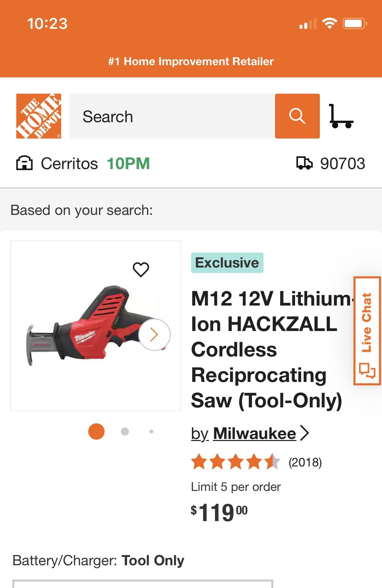This screenshot has height=588, width=382.
Task: Open the shopping cart
Action: coord(341,116)
